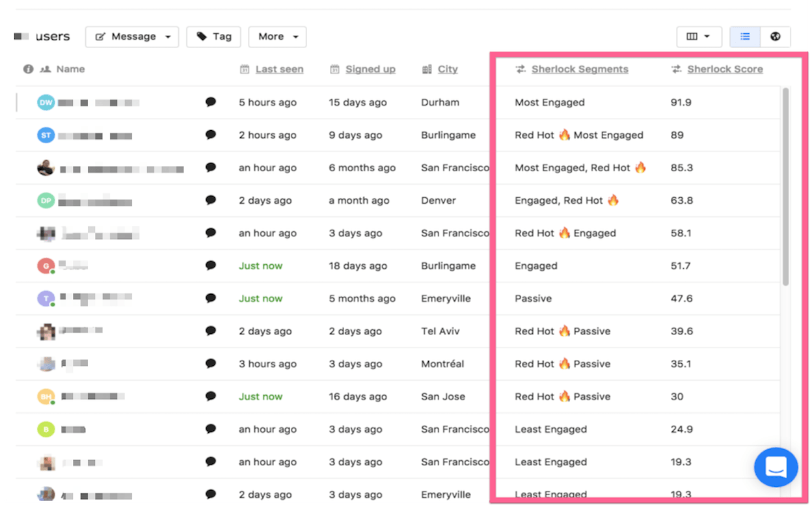Click the Tag button in the toolbar
The image size is (812, 507).
point(213,37)
